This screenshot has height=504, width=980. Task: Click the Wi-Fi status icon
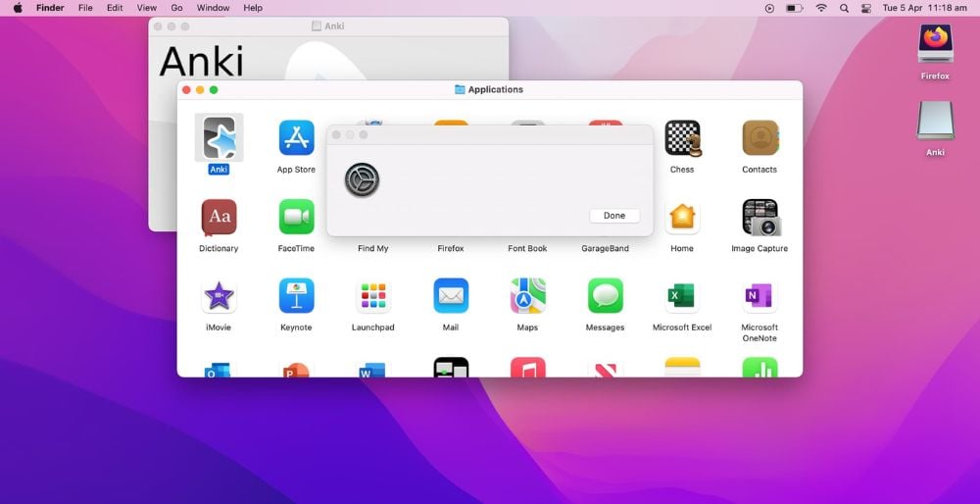(x=821, y=8)
